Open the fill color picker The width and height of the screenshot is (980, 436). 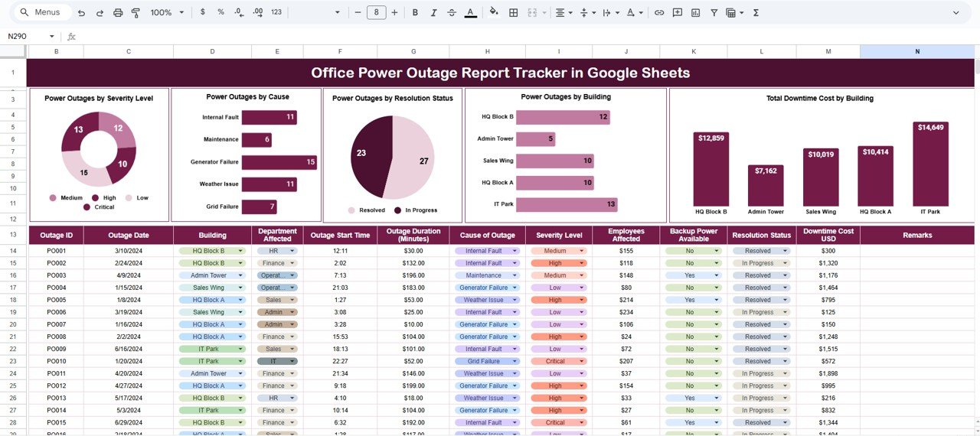tap(493, 13)
